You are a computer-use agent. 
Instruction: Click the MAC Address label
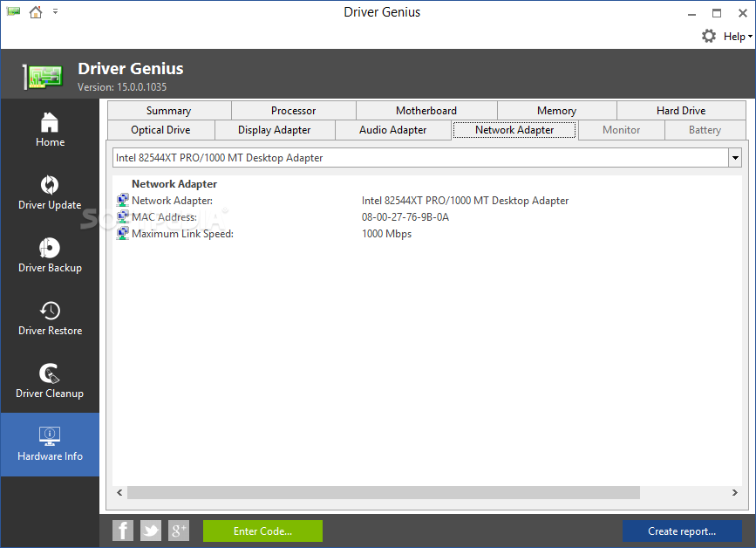[165, 217]
